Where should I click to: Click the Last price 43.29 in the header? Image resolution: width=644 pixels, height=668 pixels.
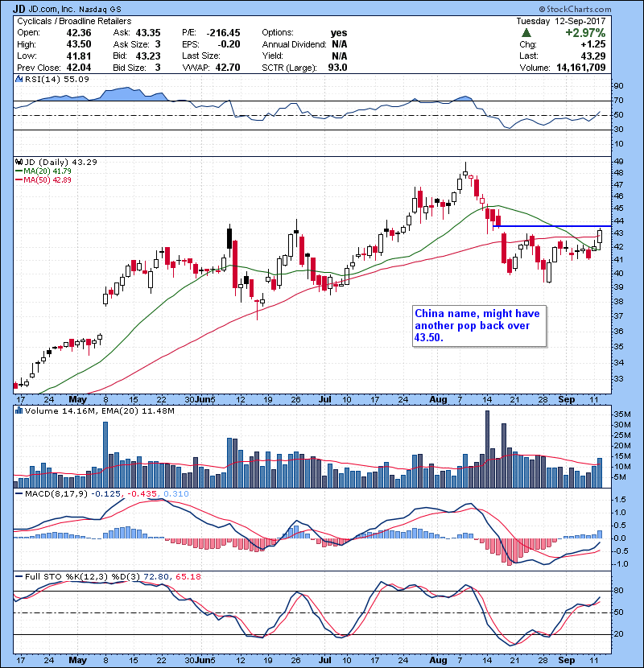593,56
